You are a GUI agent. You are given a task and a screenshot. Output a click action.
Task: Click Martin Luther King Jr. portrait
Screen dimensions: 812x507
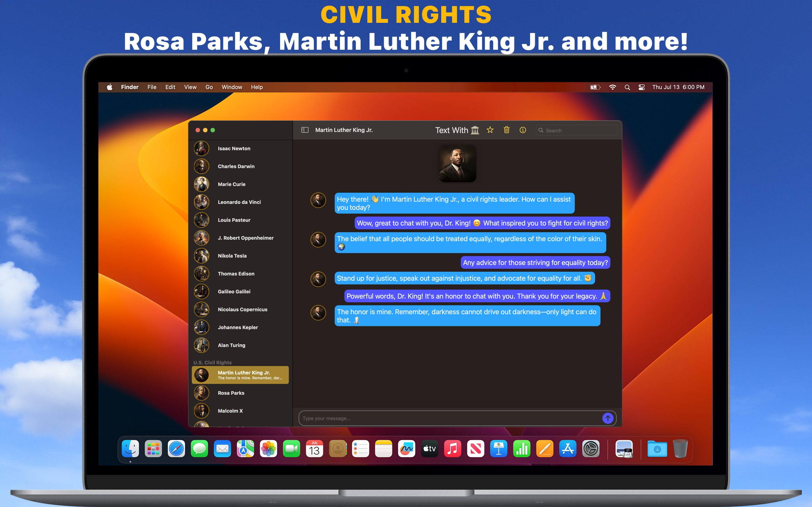pos(457,164)
